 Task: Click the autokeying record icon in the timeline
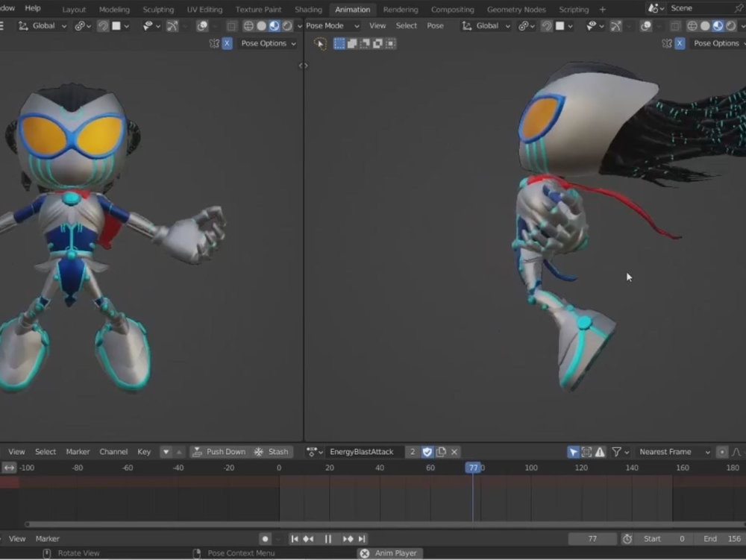tap(266, 538)
